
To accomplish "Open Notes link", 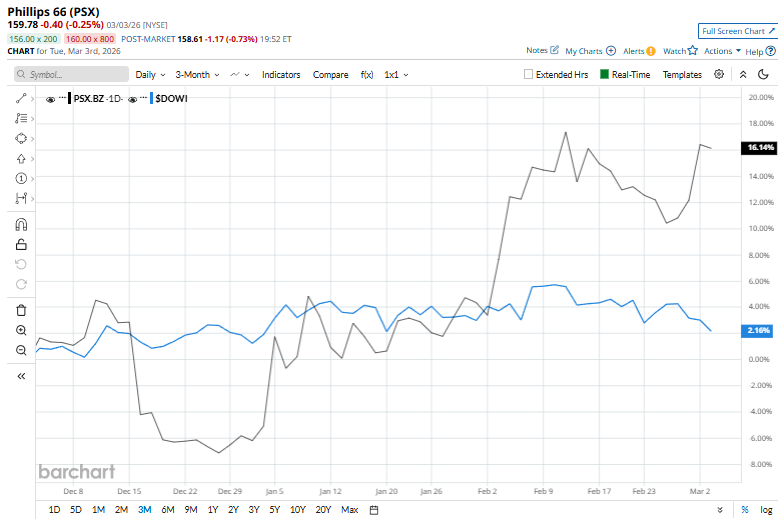I will pos(542,51).
